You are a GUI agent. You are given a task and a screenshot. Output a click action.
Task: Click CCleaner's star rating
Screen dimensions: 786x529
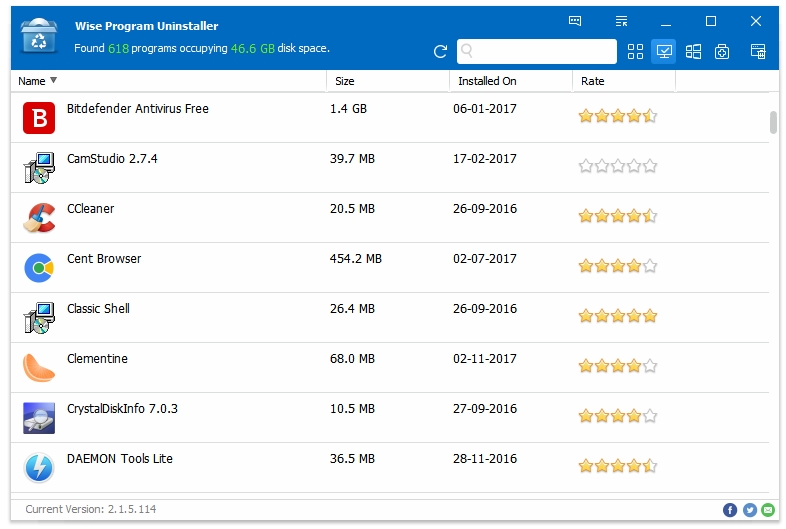pyautogui.click(x=618, y=216)
